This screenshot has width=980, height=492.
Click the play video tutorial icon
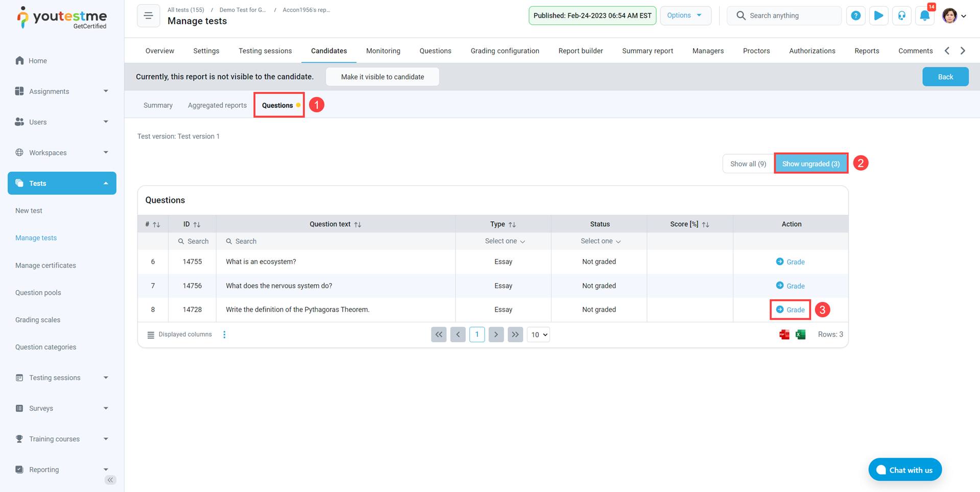point(878,16)
